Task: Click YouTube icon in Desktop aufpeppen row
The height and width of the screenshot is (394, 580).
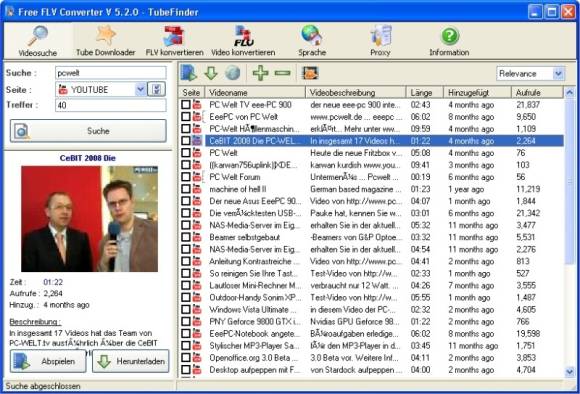Action: pyautogui.click(x=197, y=370)
